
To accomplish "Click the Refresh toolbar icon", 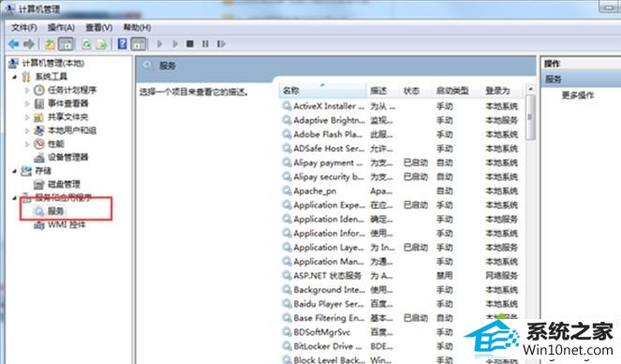I will 86,44.
